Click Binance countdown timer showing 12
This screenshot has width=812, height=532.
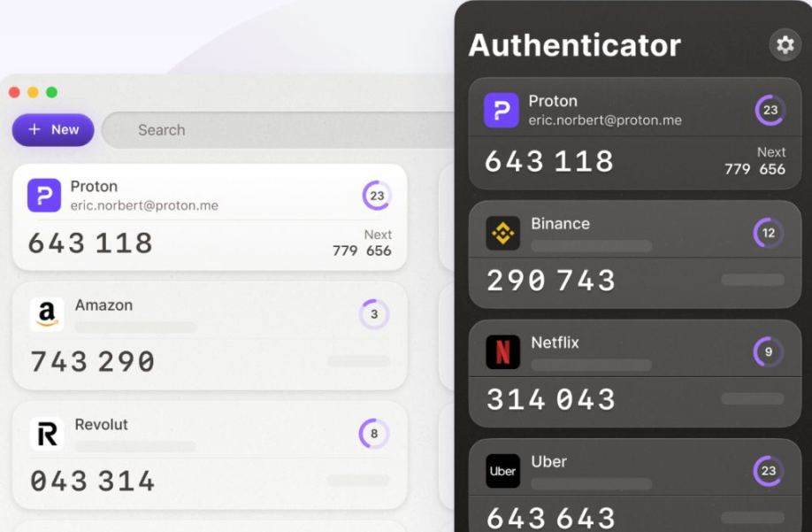tap(769, 233)
